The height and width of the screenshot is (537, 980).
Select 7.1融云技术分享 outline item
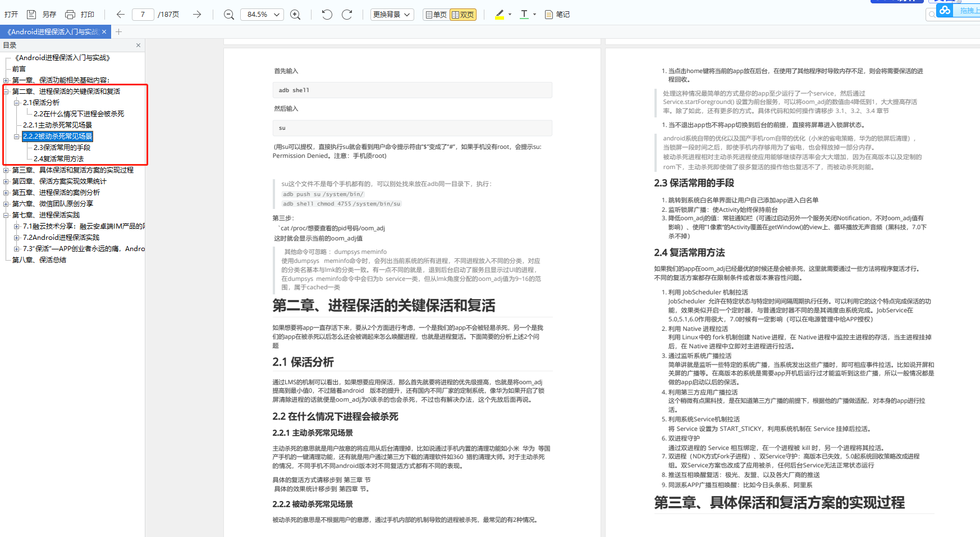(84, 226)
